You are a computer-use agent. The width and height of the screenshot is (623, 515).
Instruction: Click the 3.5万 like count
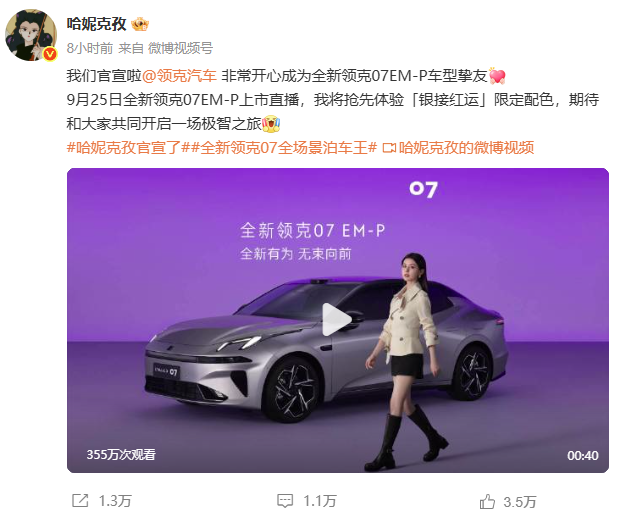click(x=520, y=502)
